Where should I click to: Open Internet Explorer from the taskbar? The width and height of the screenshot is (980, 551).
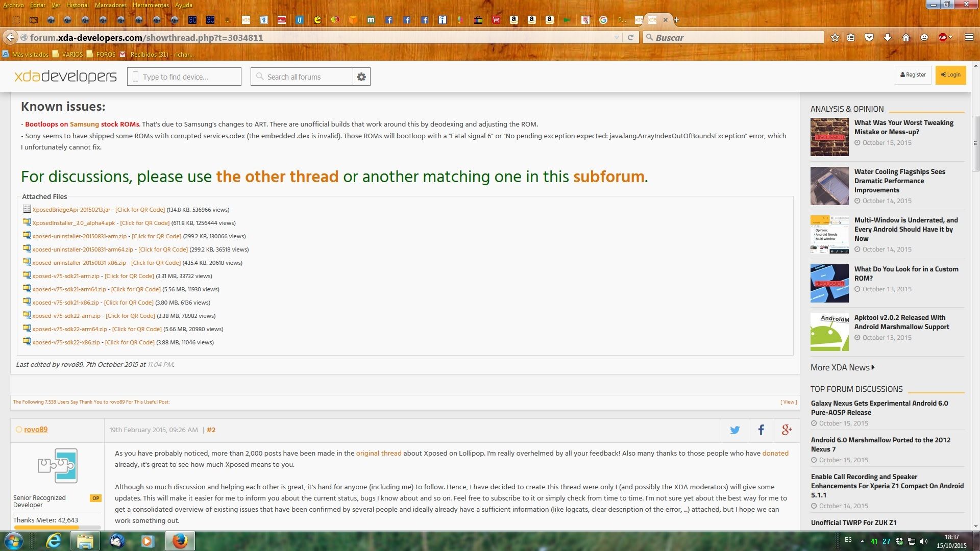tap(54, 541)
